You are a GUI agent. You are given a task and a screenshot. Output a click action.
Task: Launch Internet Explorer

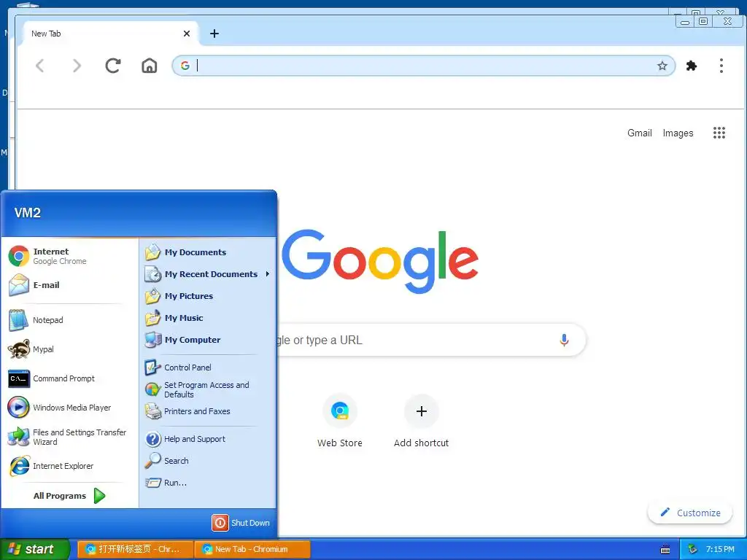pyautogui.click(x=69, y=466)
